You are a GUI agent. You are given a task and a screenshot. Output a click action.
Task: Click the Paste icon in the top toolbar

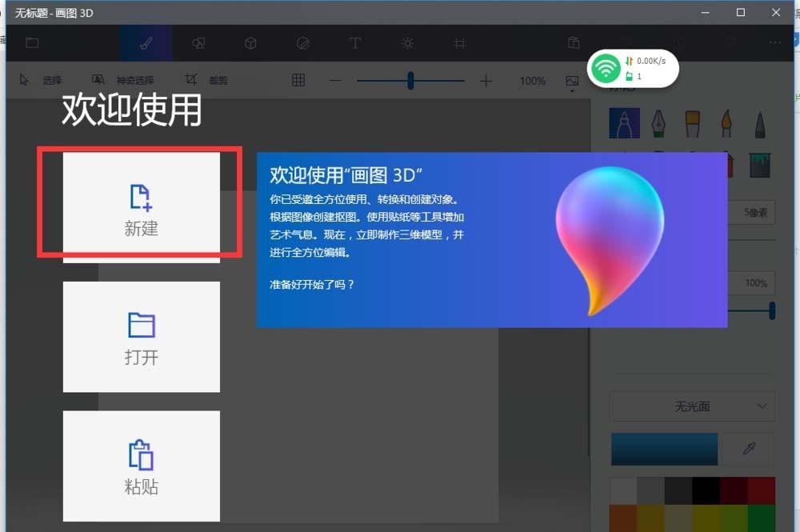[x=573, y=43]
